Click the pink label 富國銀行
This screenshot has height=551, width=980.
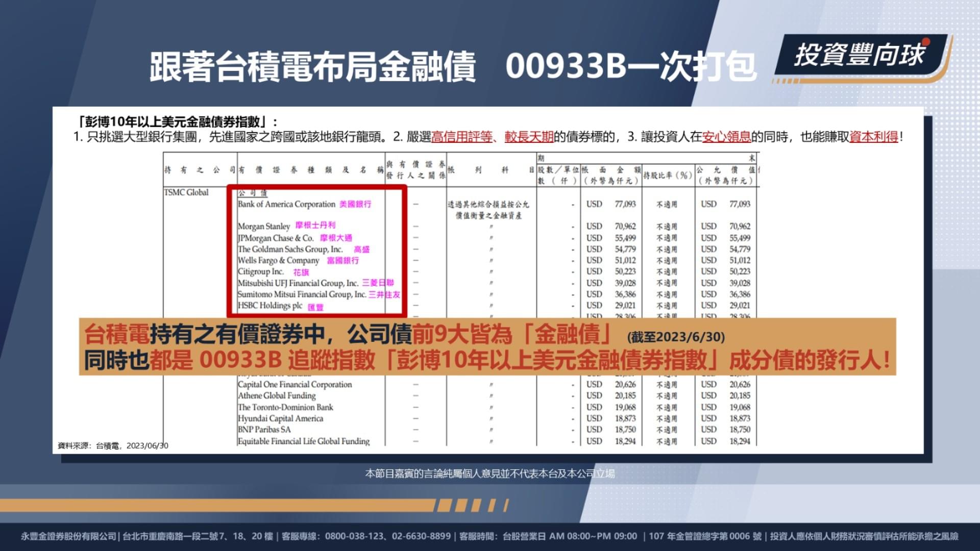(x=343, y=260)
